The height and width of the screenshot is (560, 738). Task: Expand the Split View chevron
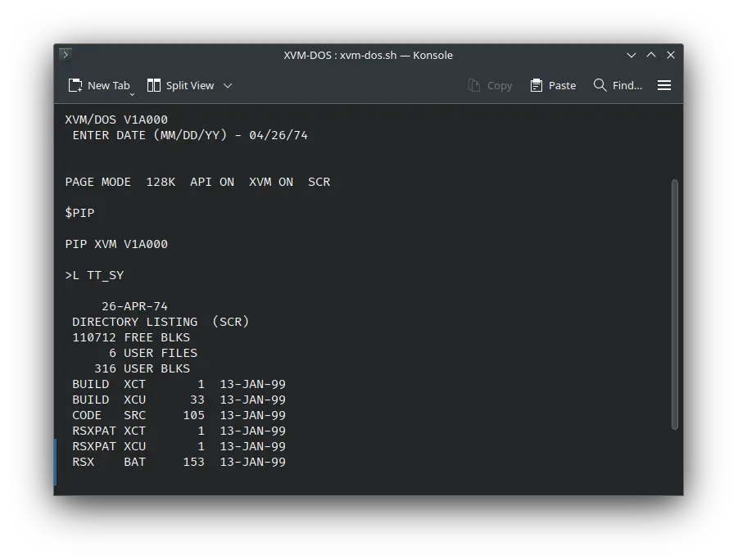click(228, 84)
